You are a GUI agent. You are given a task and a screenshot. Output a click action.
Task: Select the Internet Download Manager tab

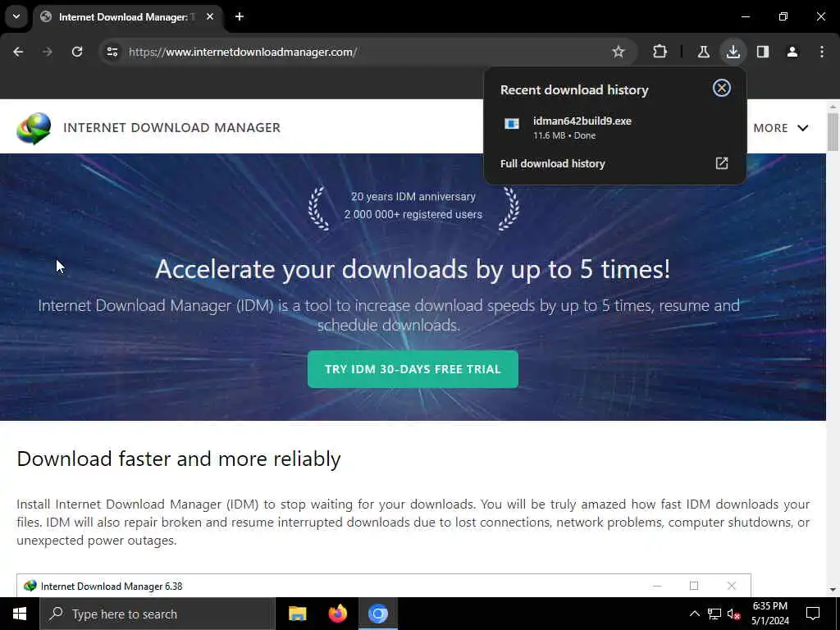tap(127, 16)
